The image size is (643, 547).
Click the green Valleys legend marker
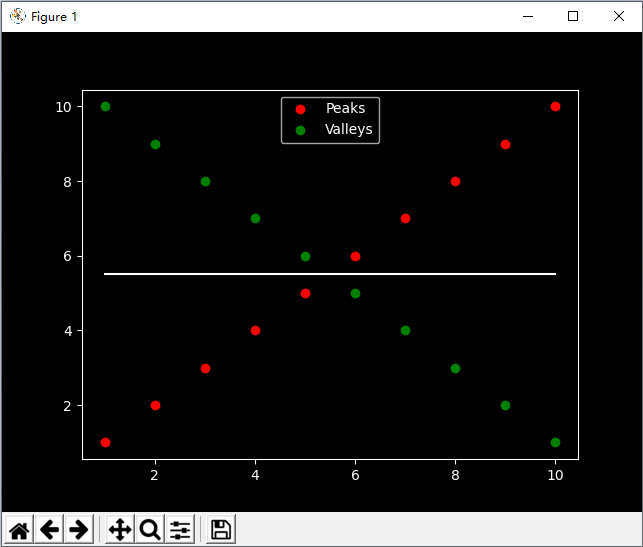[x=300, y=130]
